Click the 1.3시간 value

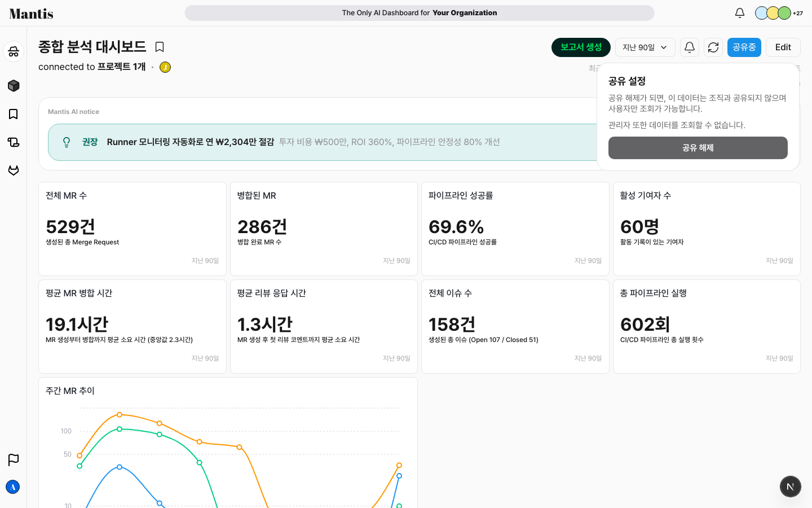tap(265, 325)
